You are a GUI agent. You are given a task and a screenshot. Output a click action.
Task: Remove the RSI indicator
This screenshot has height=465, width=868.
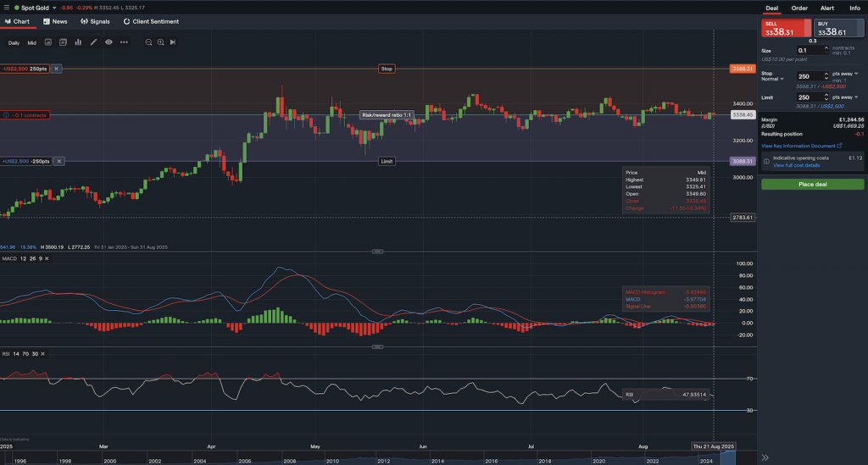[42, 352]
